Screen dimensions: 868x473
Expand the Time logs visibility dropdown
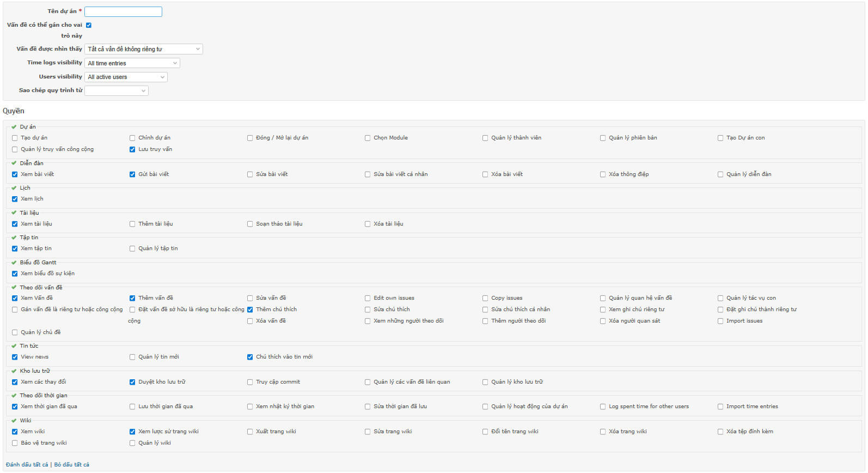(132, 63)
